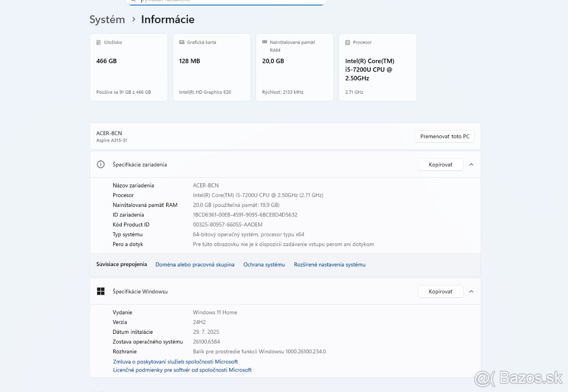This screenshot has height=392, width=568.
Task: Collapse the Špecifikácie zariadenia section chevron
Action: [471, 165]
